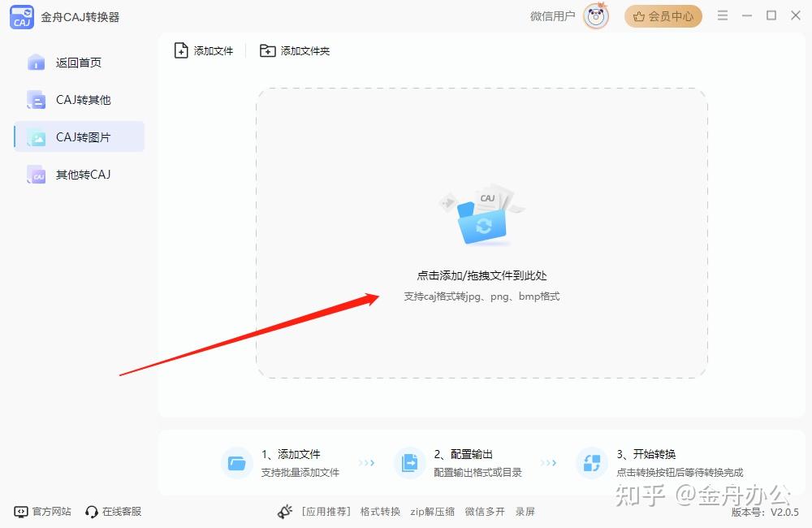Click the 添加文件夹 add-folder icon
Image resolution: width=812 pixels, height=528 pixels.
point(267,50)
